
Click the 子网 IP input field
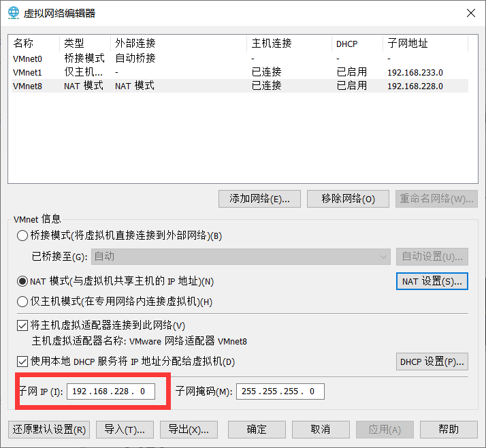(111, 391)
